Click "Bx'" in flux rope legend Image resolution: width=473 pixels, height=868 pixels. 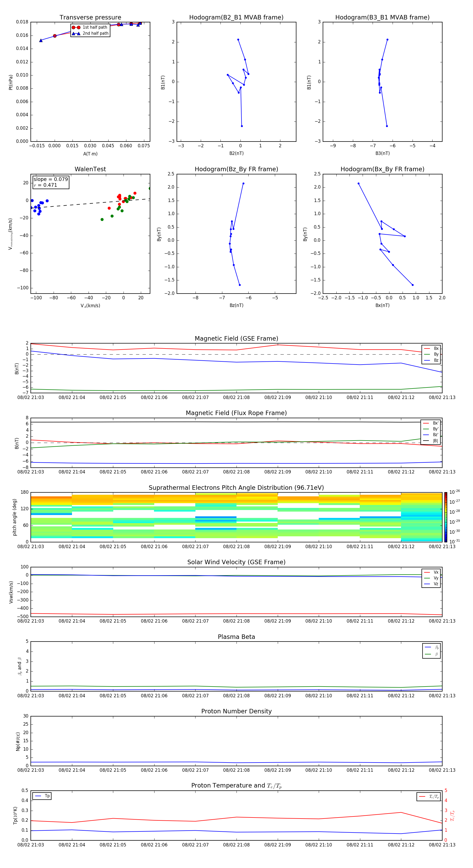431,423
